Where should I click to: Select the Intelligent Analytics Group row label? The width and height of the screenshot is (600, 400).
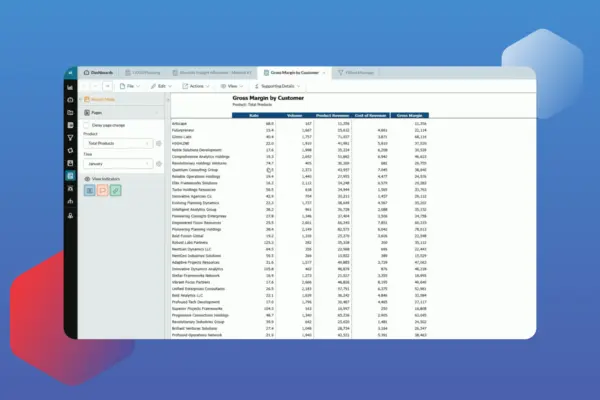tap(194, 209)
